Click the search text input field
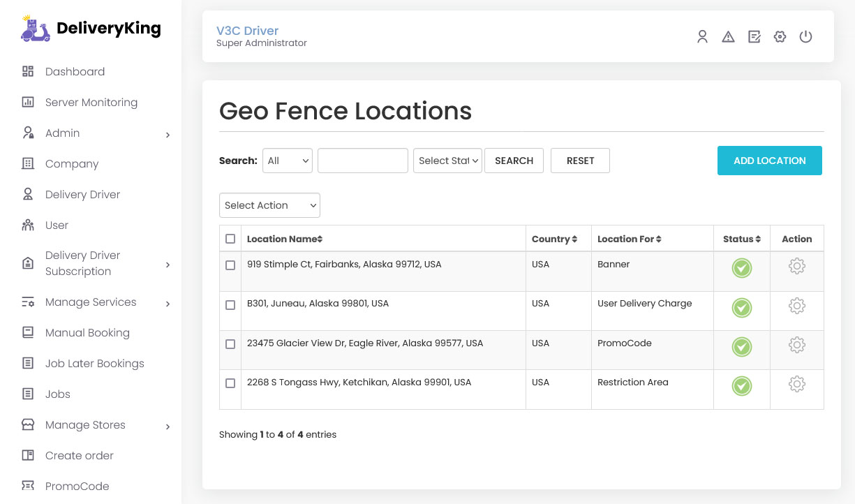This screenshot has height=504, width=855. 362,161
